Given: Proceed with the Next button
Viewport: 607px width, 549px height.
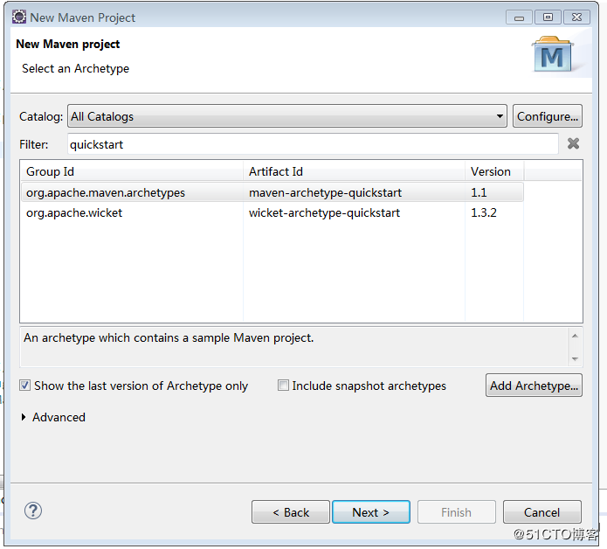Looking at the screenshot, I should pyautogui.click(x=371, y=512).
